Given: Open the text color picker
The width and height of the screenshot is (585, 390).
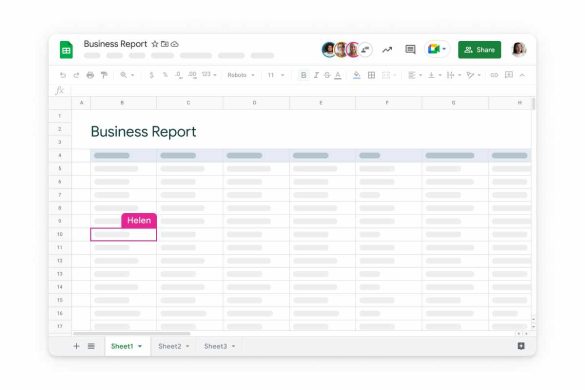Looking at the screenshot, I should tap(338, 75).
